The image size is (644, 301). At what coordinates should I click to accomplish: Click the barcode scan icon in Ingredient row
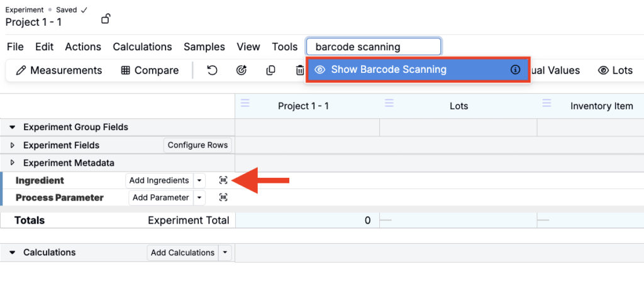click(x=223, y=180)
